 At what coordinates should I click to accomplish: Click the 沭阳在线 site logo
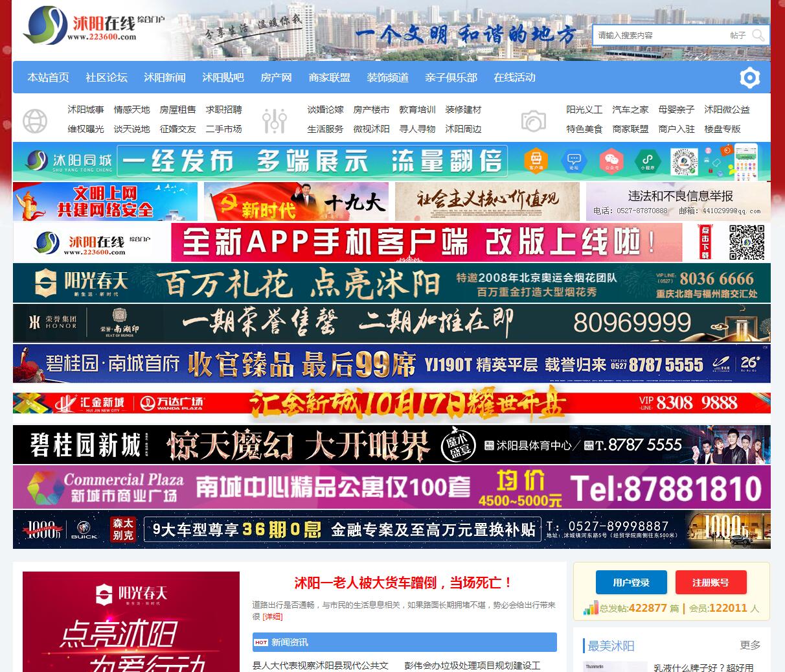[94, 26]
